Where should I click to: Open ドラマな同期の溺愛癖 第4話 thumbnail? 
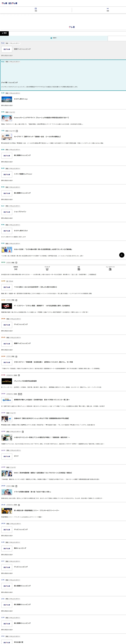click(x=7, y=492)
